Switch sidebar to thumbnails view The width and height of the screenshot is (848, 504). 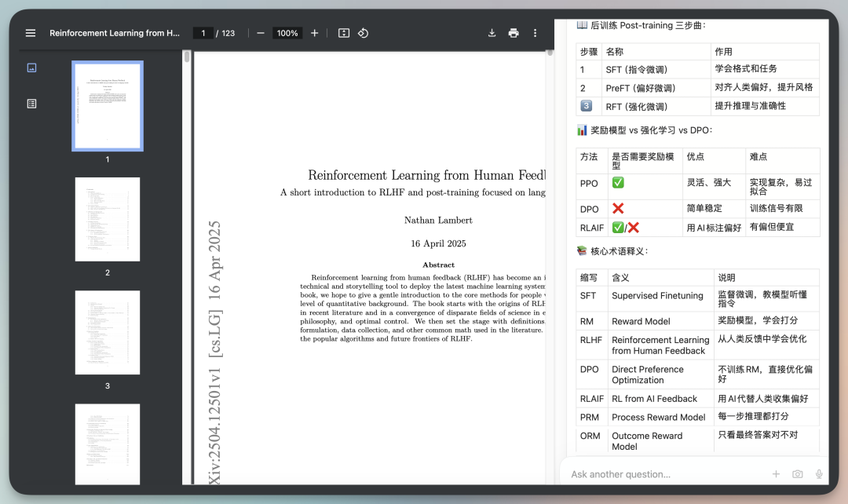[31, 68]
